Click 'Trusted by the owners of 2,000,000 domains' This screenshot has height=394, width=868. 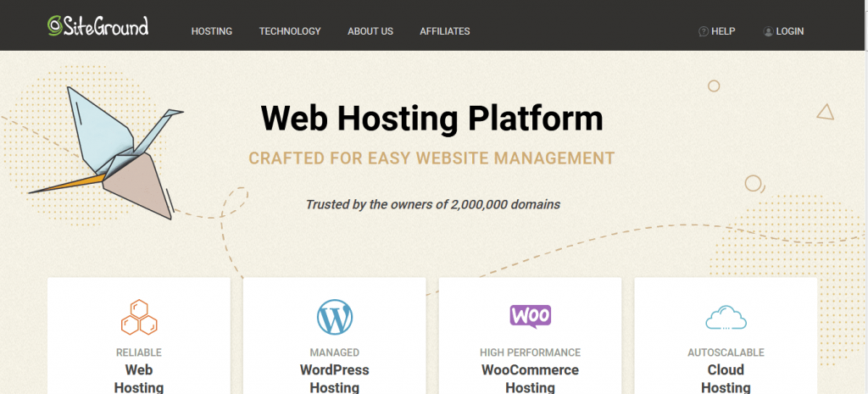[x=433, y=204]
